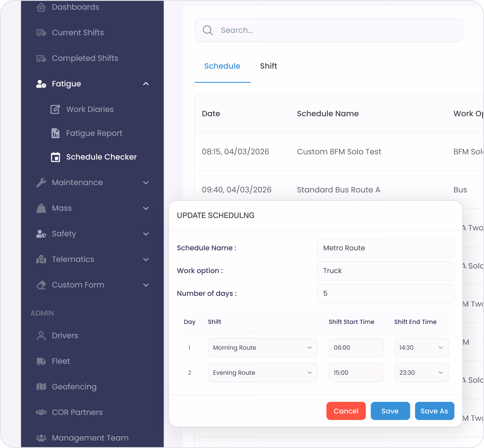Click the Current Shifts truck icon
484x448 pixels.
pyautogui.click(x=41, y=33)
